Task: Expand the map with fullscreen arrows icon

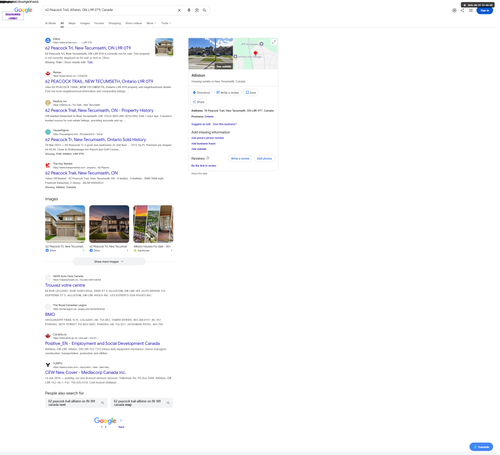Action: tap(274, 42)
